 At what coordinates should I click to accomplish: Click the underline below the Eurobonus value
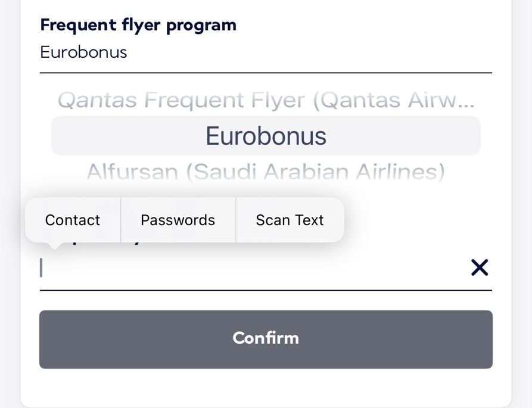(266, 73)
